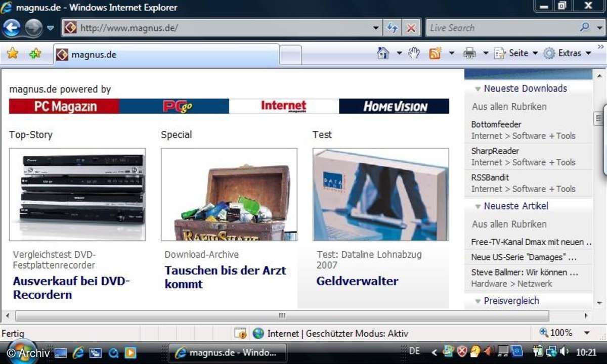607x364 pixels.
Task: Open the media player quick launch icon
Action: [131, 352]
